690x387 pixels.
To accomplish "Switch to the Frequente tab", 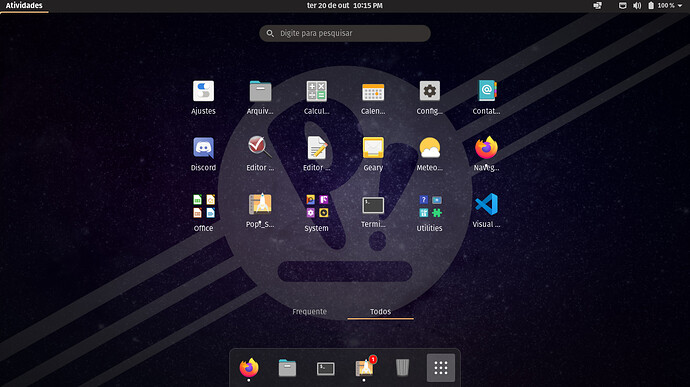I will [309, 311].
